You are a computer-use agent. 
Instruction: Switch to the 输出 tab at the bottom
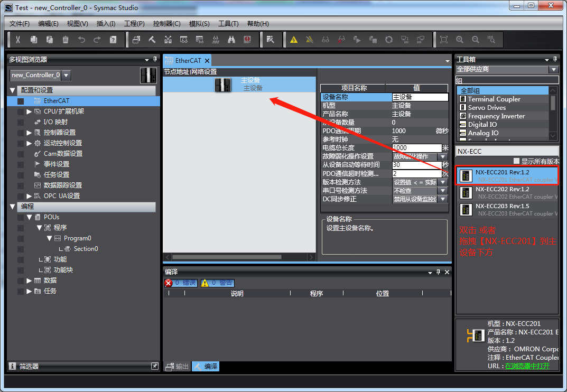[177, 366]
